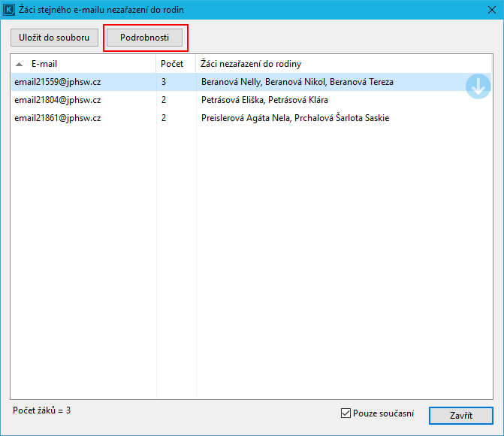
Task: Click the Petrásová Eliška, Petrásová Klára cell
Action: pyautogui.click(x=264, y=100)
